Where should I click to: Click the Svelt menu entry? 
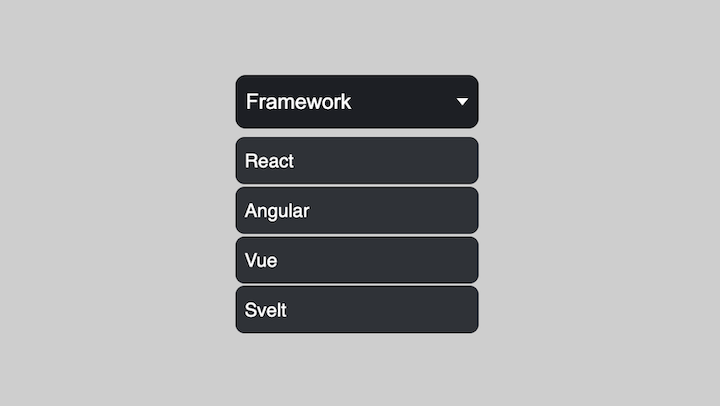pyautogui.click(x=356, y=310)
